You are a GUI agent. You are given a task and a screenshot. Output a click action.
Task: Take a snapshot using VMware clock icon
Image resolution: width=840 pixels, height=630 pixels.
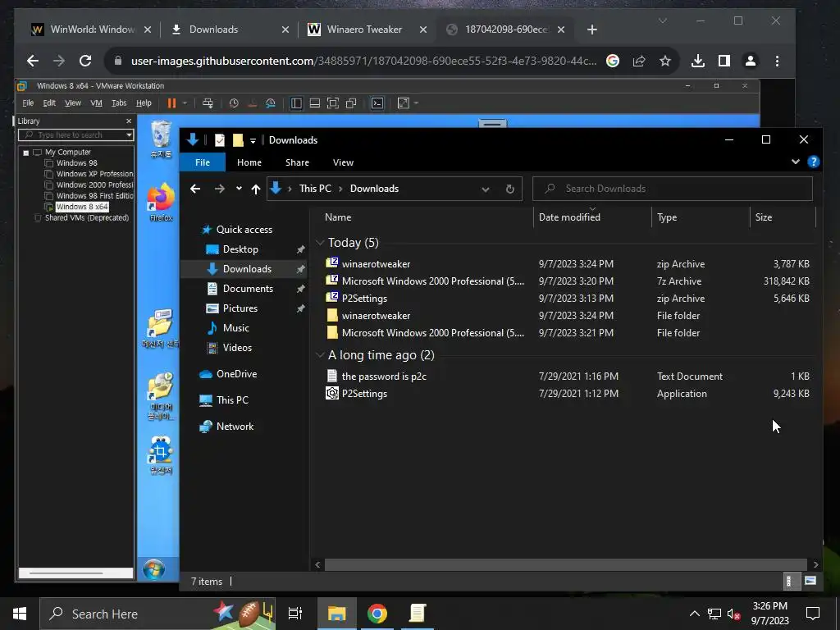pos(234,103)
